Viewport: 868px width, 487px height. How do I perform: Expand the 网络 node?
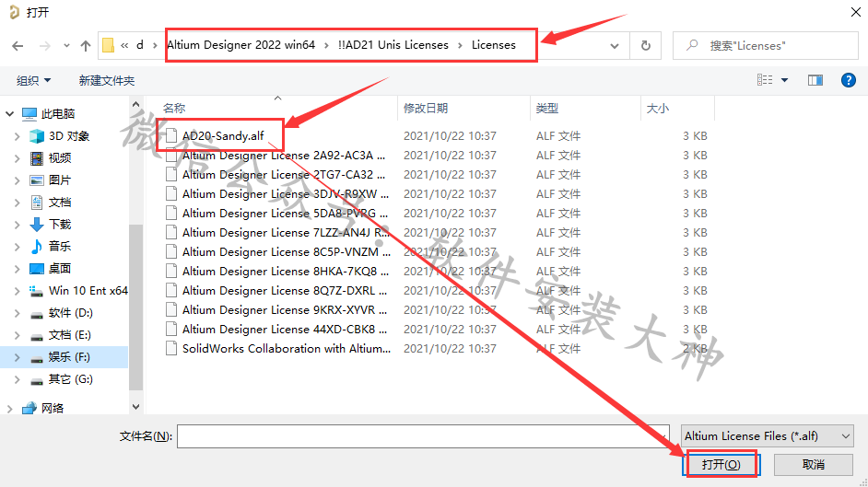pos(9,409)
